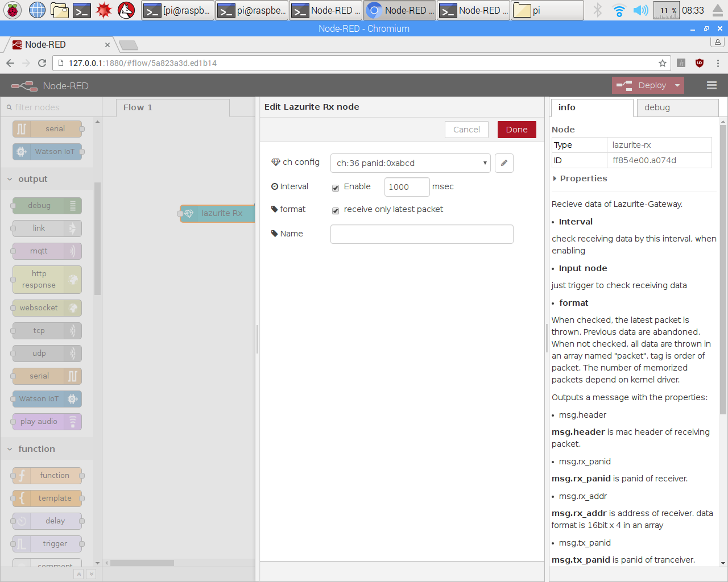Collapse all palette categories button

click(x=79, y=574)
